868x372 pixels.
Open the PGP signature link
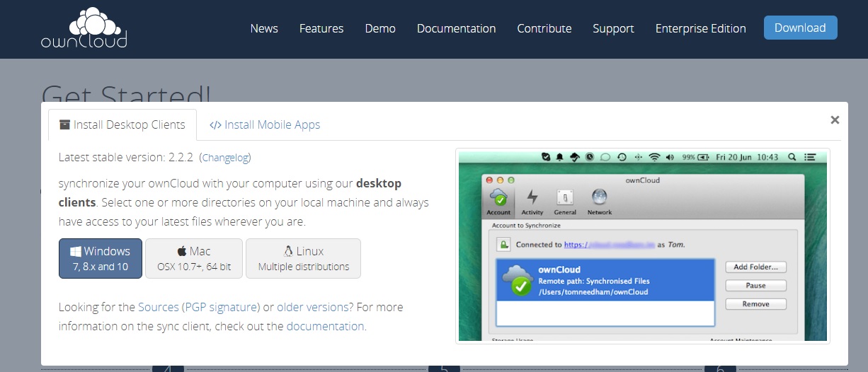222,307
